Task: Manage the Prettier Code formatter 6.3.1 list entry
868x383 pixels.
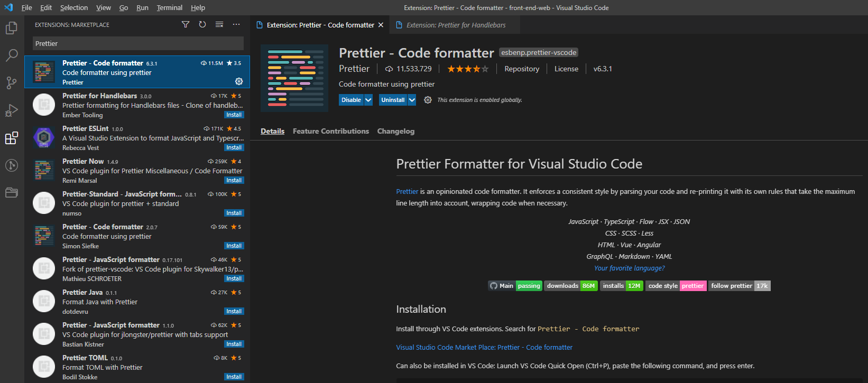Action: 239,81
